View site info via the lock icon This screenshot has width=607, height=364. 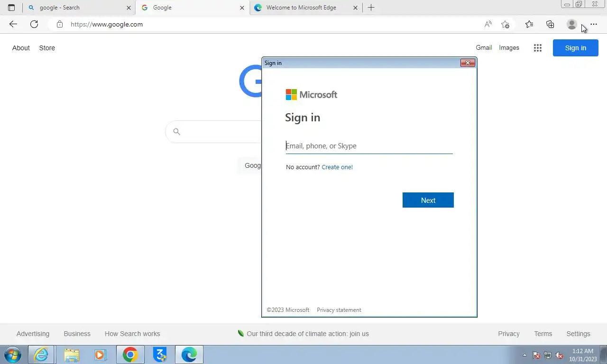coord(59,24)
